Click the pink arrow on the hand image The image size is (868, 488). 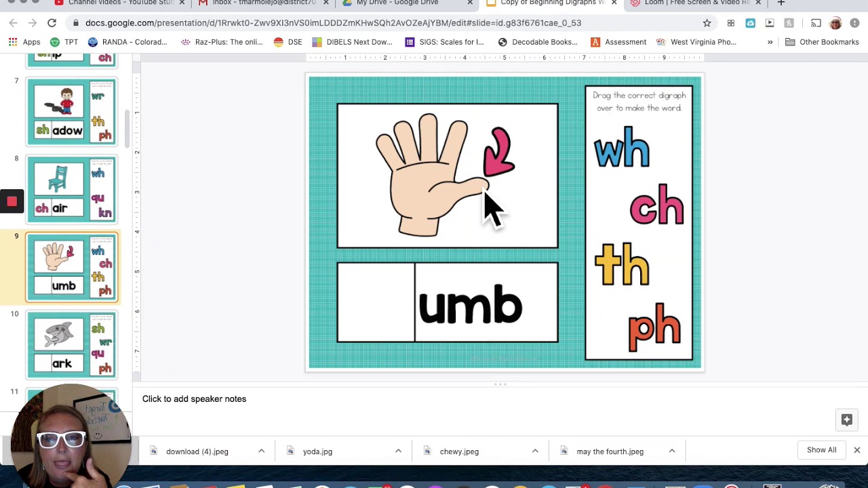(x=498, y=152)
